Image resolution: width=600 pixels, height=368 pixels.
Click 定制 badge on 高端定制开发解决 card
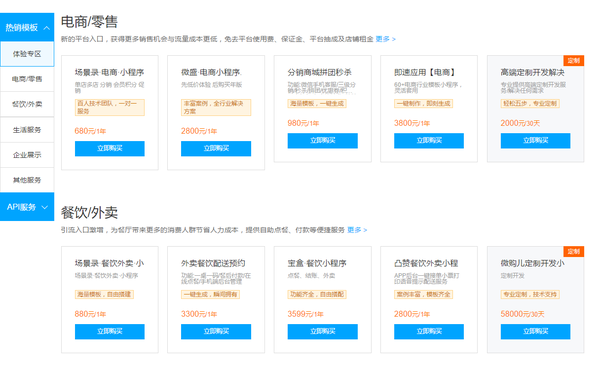(574, 60)
